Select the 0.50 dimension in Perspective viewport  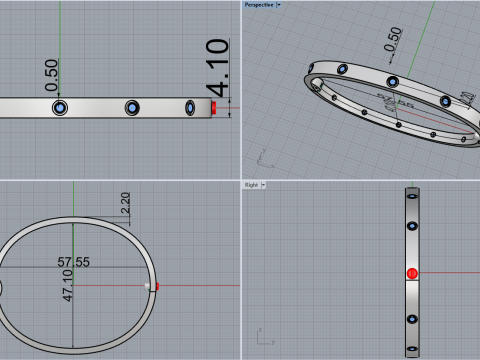click(x=393, y=39)
